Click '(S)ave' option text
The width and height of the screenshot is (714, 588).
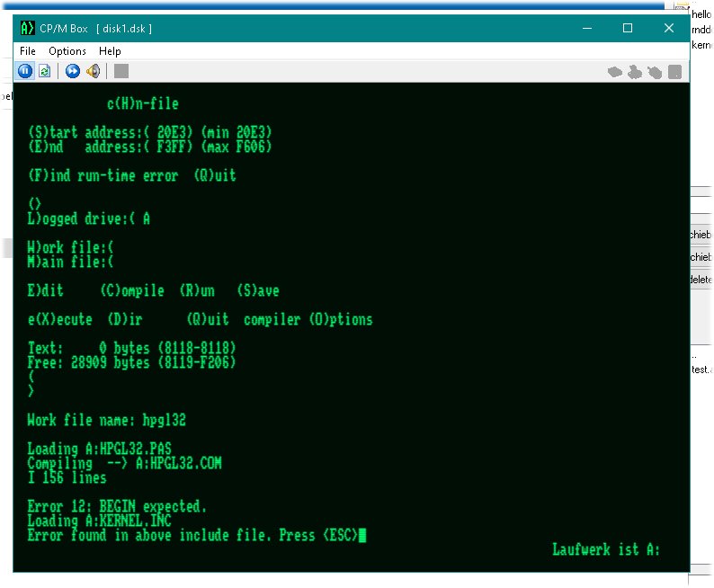pos(258,290)
